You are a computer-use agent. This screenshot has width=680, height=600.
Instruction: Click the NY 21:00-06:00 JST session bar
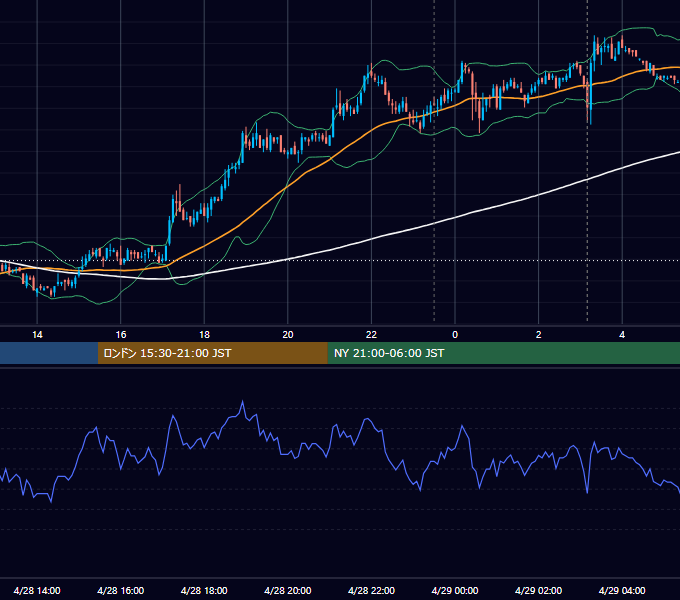point(503,353)
